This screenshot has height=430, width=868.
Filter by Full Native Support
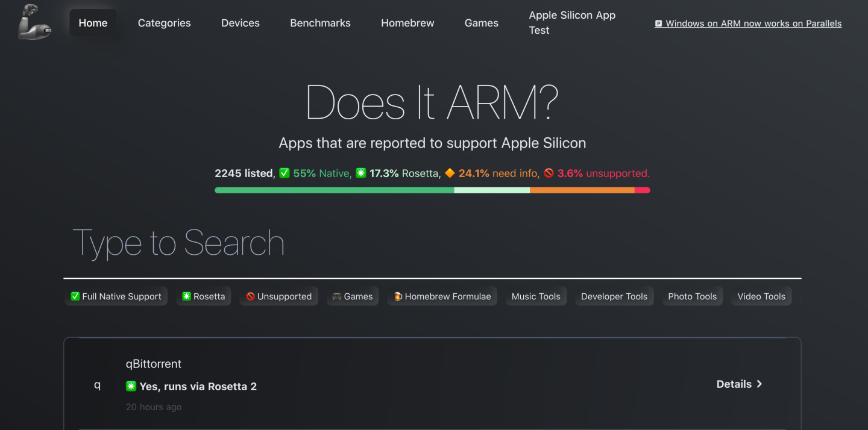pyautogui.click(x=116, y=296)
